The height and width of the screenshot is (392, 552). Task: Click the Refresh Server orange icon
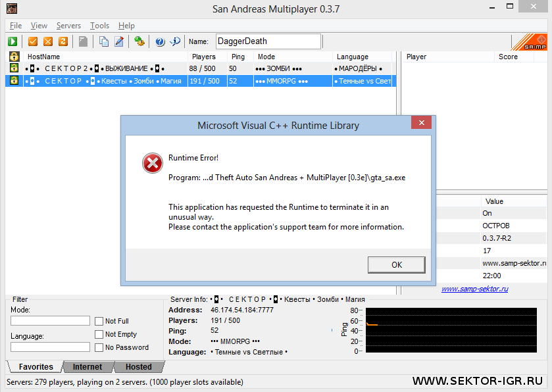click(63, 41)
